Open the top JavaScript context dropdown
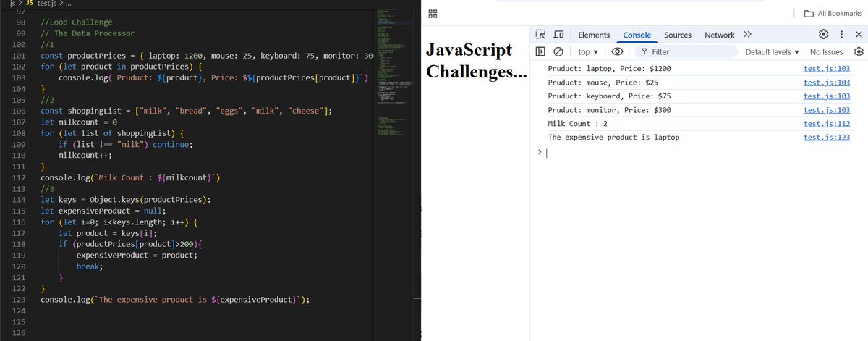 coord(590,52)
